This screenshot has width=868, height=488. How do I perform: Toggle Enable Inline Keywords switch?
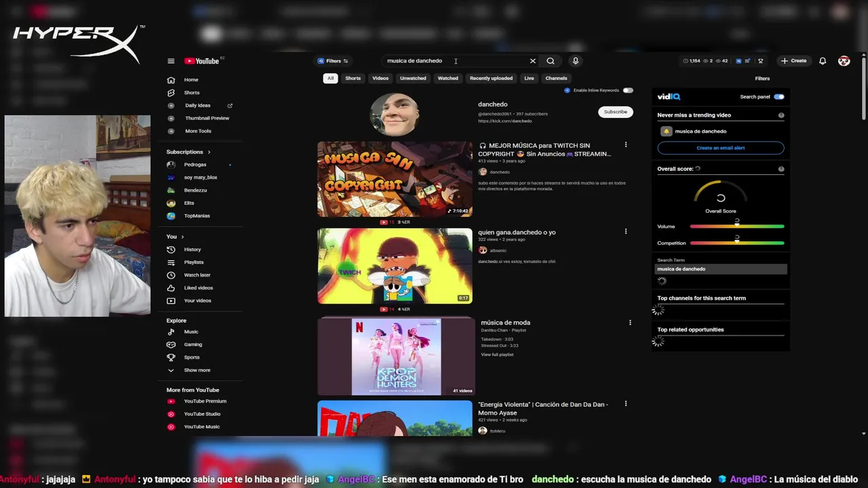pos(628,90)
